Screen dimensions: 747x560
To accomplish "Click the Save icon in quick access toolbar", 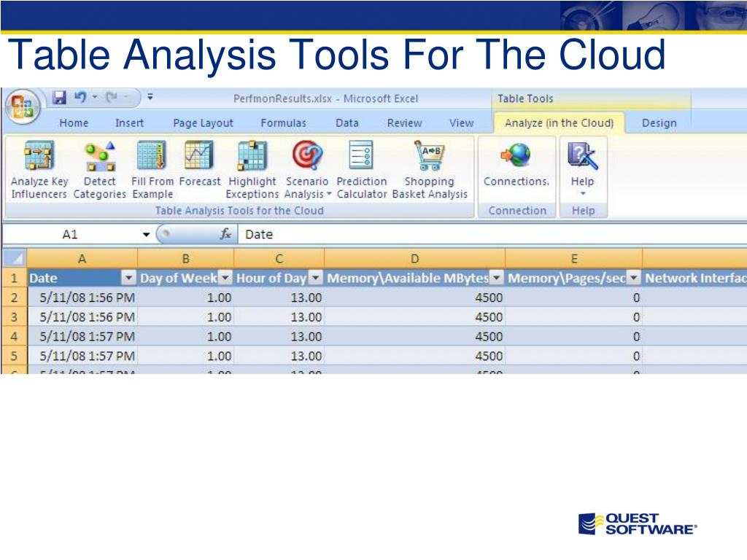I will tap(59, 98).
